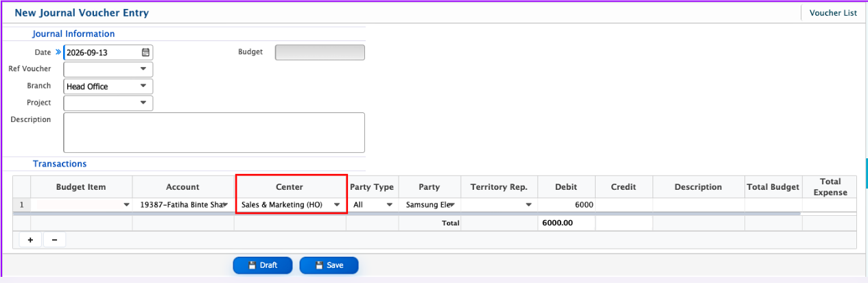The image size is (868, 283).
Task: Expand the Territory Rep. dropdown in row 1
Action: (529, 205)
